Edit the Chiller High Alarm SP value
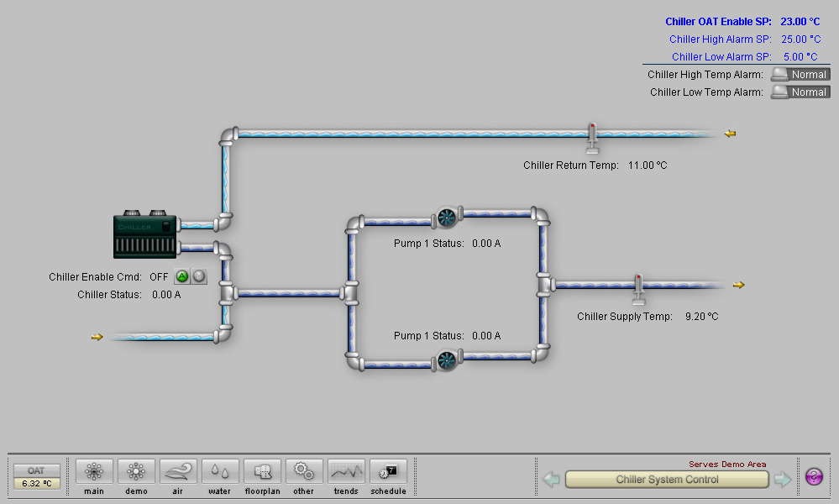The height and width of the screenshot is (504, 839). [x=800, y=39]
